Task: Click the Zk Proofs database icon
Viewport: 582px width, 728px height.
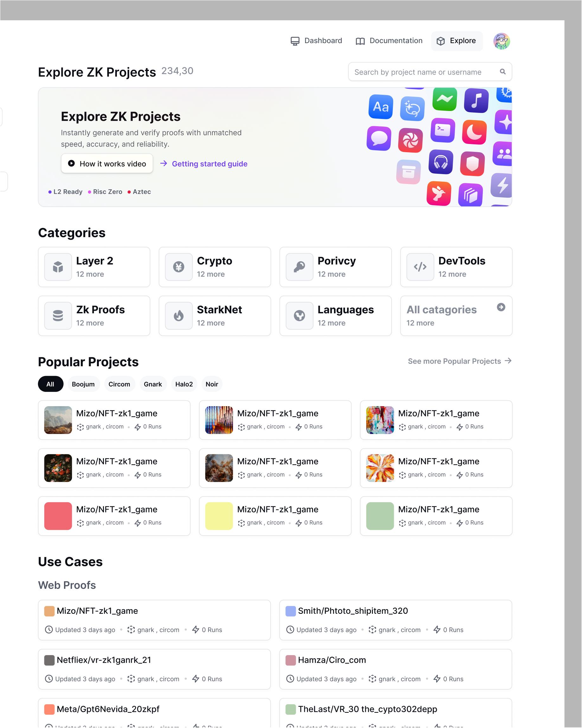Action: coord(58,316)
